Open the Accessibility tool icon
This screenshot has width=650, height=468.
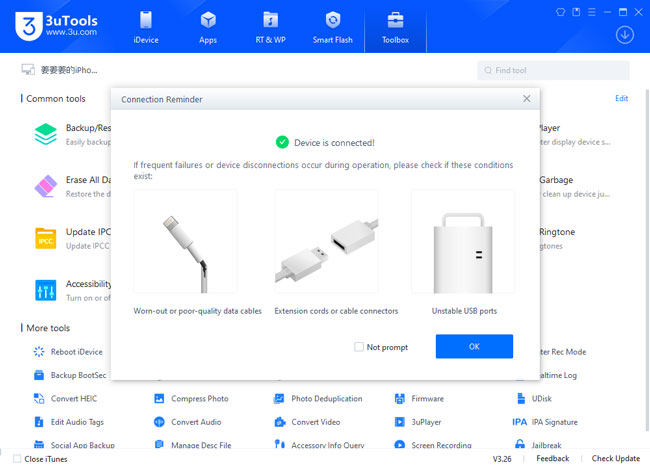click(x=46, y=290)
